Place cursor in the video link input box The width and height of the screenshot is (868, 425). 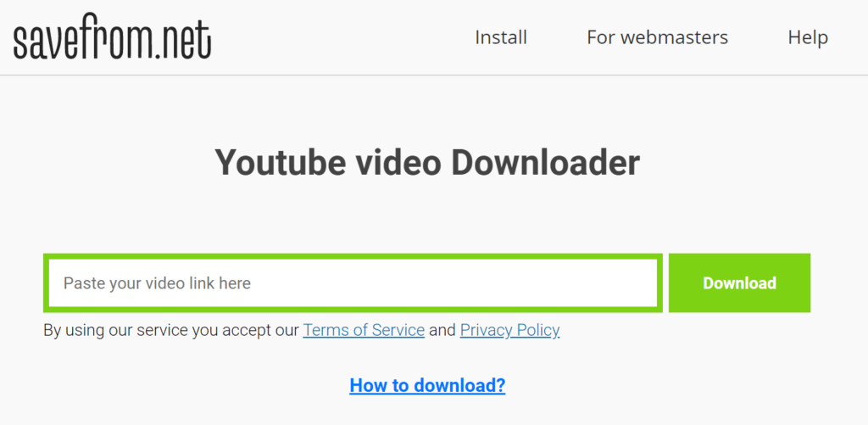[353, 283]
